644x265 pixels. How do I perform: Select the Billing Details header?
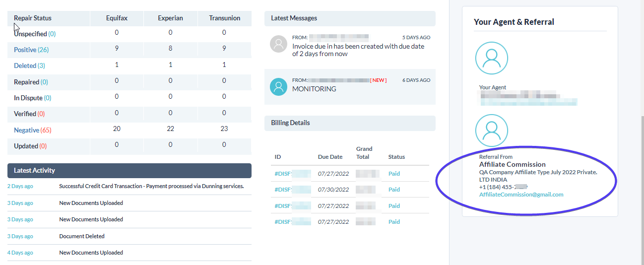coord(349,123)
